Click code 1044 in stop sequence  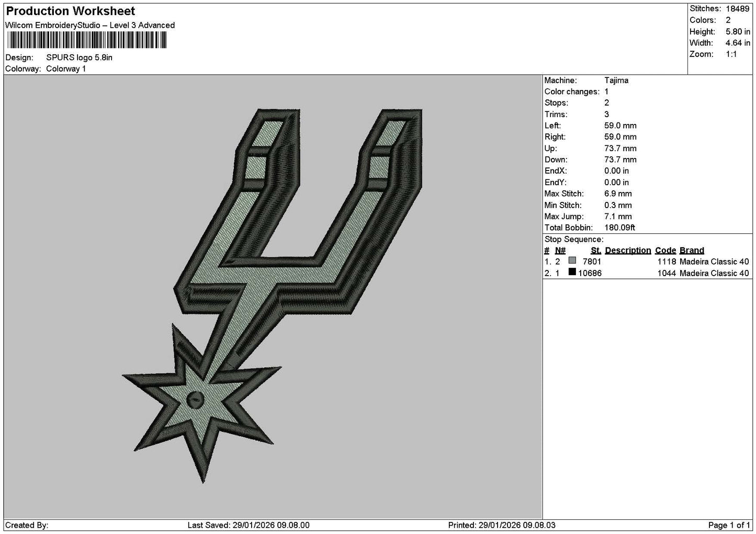(x=667, y=273)
